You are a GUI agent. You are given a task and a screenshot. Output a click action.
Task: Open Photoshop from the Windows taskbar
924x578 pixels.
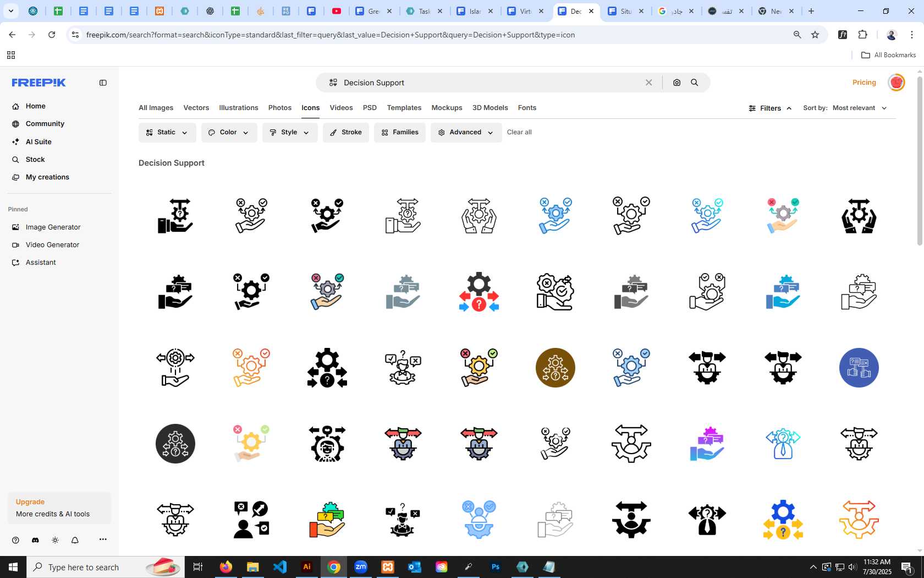point(496,567)
